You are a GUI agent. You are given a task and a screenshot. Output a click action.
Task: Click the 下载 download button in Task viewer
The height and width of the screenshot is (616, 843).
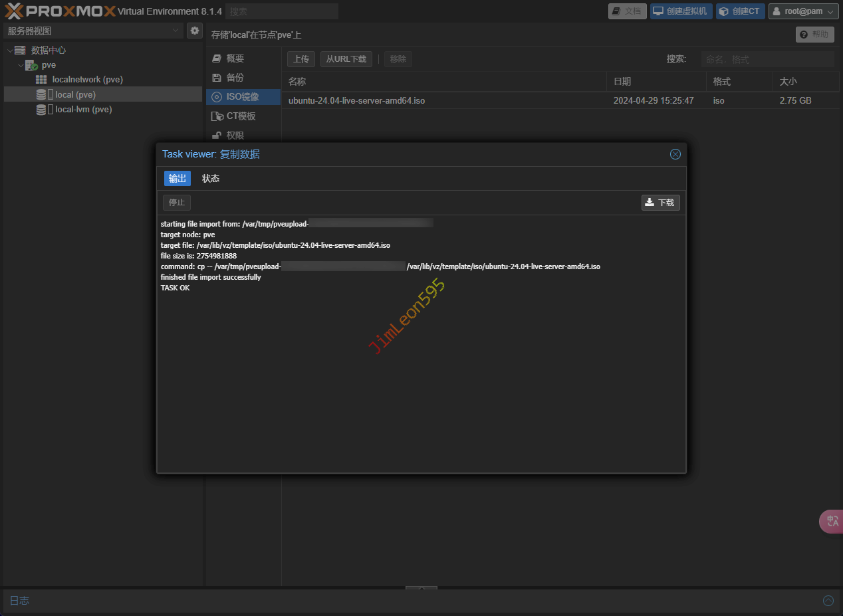pyautogui.click(x=660, y=203)
